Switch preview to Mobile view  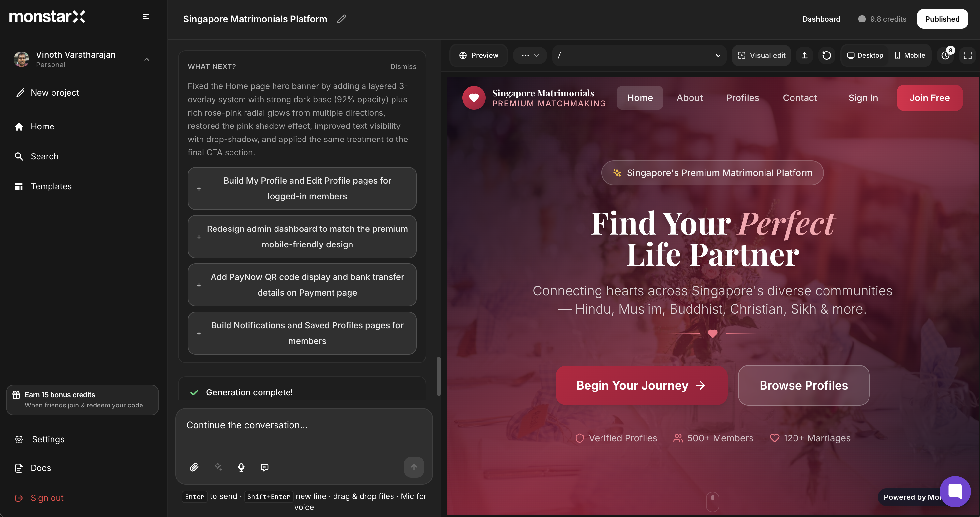click(909, 55)
